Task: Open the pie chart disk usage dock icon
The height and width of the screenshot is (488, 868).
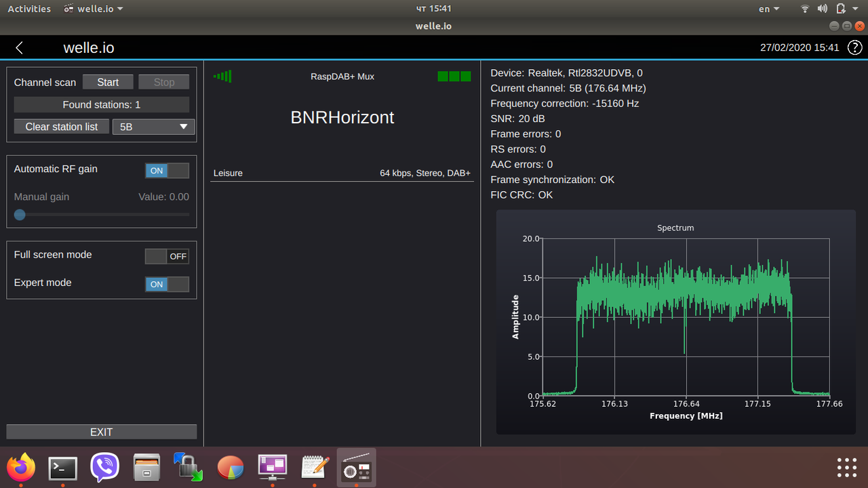Action: pyautogui.click(x=231, y=468)
